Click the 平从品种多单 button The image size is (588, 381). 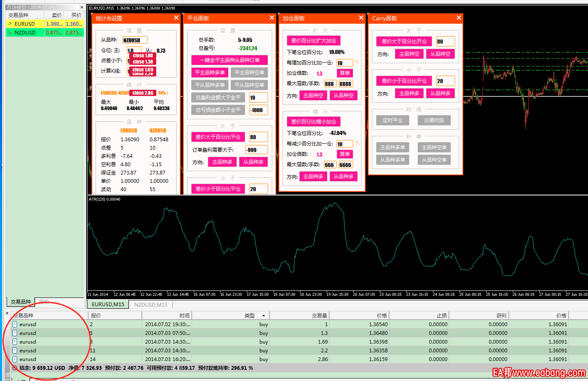click(x=210, y=85)
